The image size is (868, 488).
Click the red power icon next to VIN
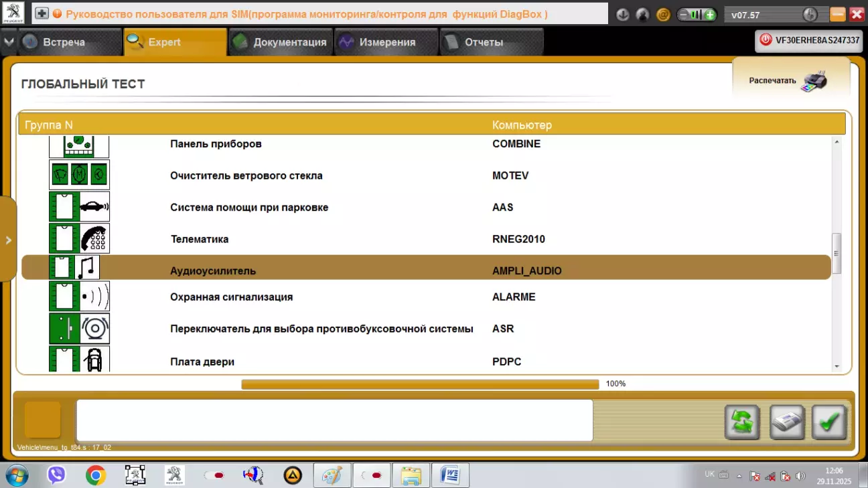(766, 40)
